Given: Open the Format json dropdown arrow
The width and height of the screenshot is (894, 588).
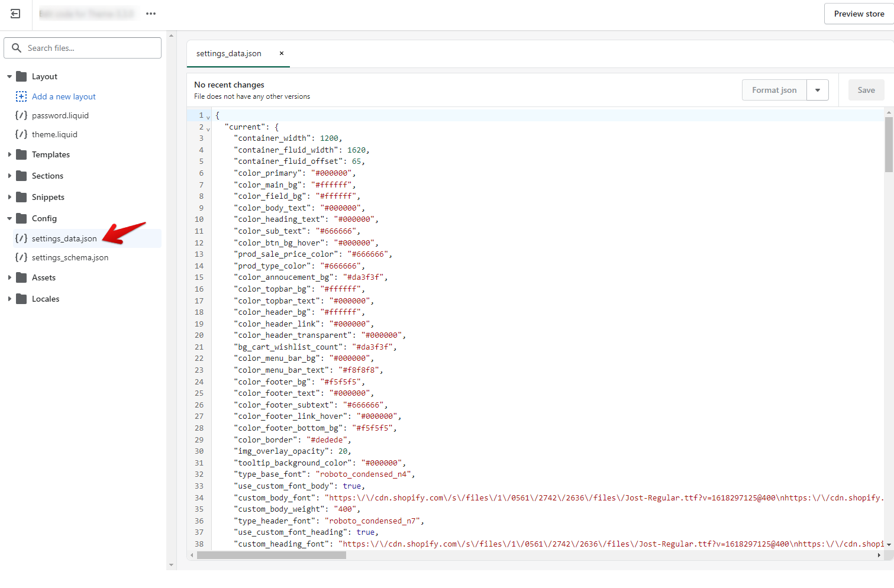Looking at the screenshot, I should coord(818,90).
